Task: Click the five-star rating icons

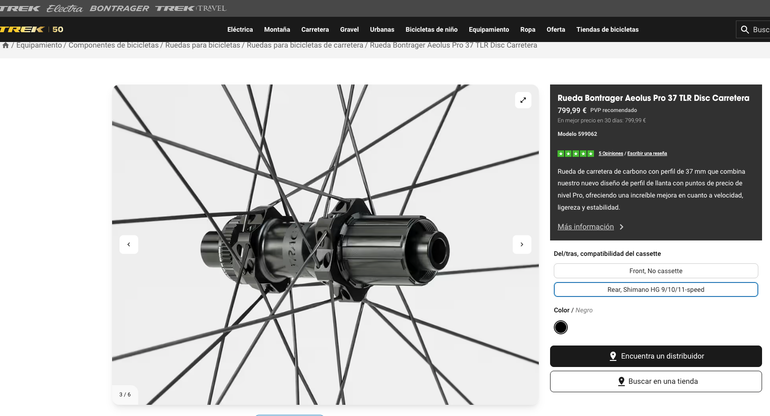Action: (x=576, y=153)
